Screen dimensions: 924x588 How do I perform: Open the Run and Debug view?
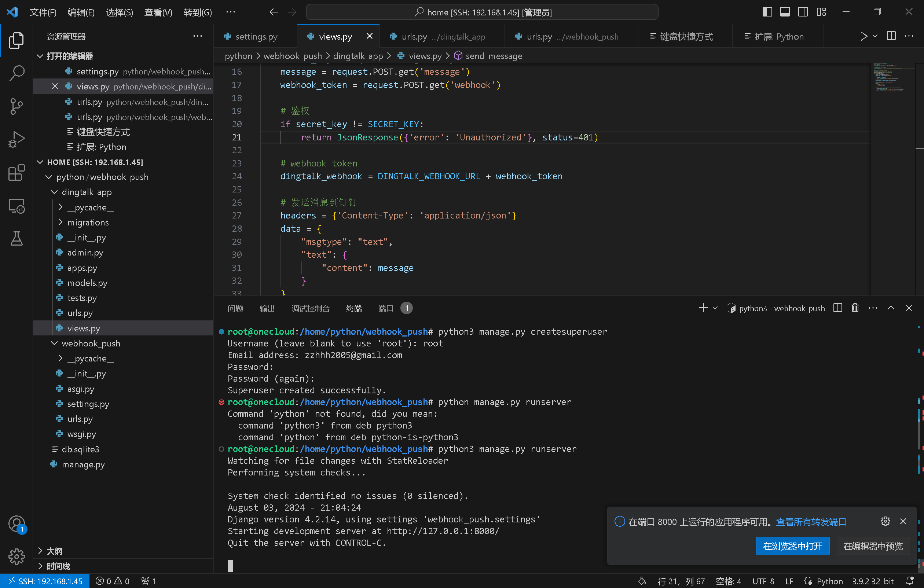coord(16,139)
